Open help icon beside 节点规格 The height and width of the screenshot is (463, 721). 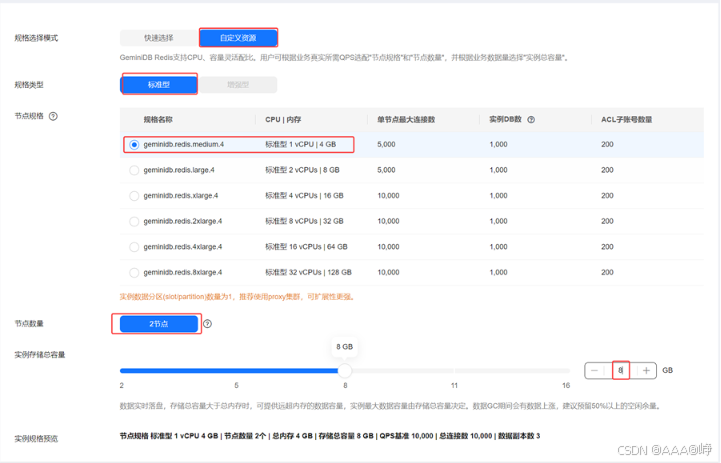click(53, 116)
